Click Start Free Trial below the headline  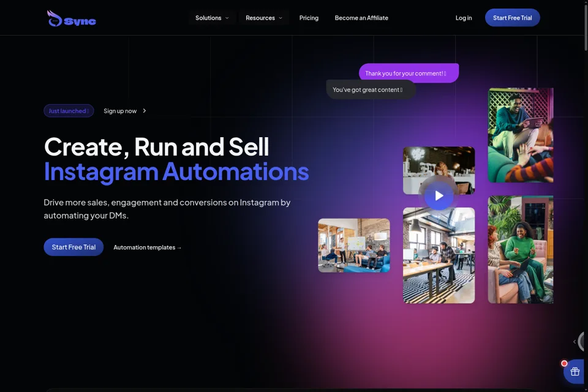tap(73, 247)
